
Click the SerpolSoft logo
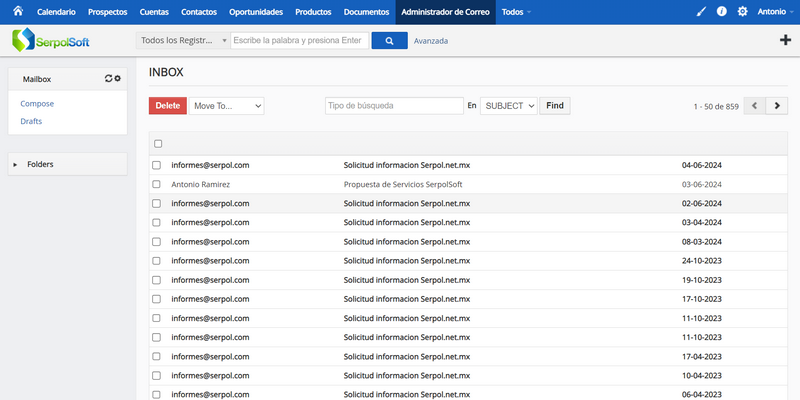(x=51, y=40)
